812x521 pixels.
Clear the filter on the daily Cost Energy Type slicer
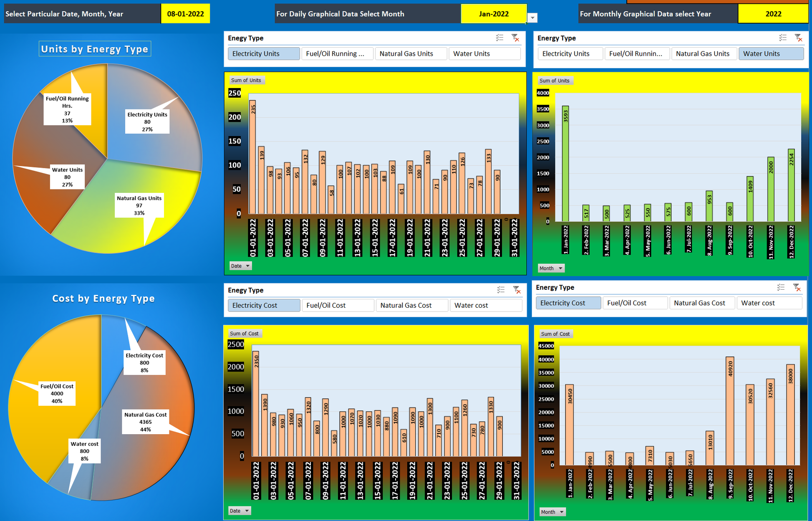click(517, 289)
